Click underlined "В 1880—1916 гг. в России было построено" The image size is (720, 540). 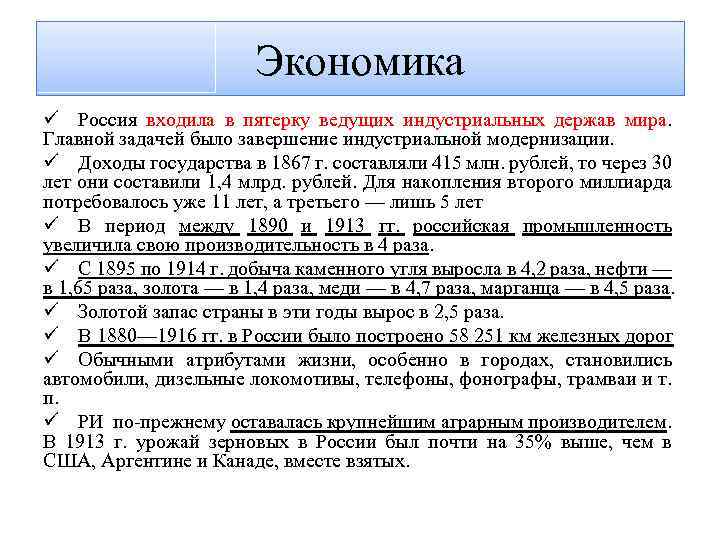(262, 336)
